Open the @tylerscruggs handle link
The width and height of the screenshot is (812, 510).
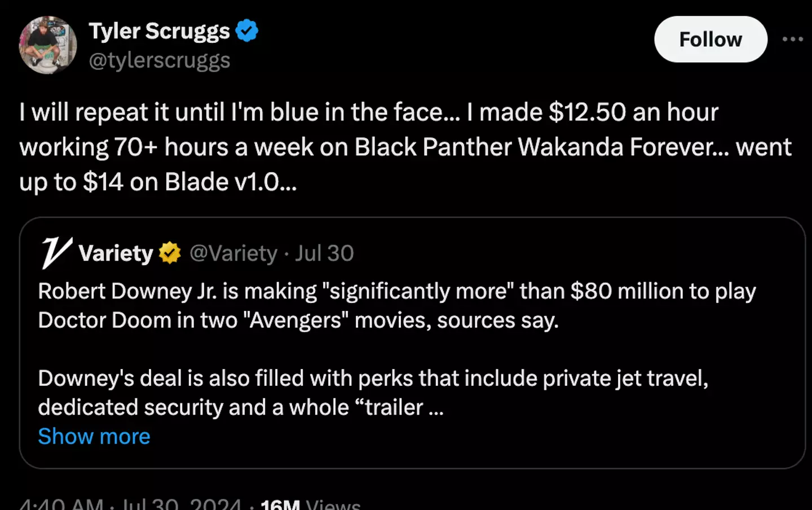pyautogui.click(x=160, y=60)
